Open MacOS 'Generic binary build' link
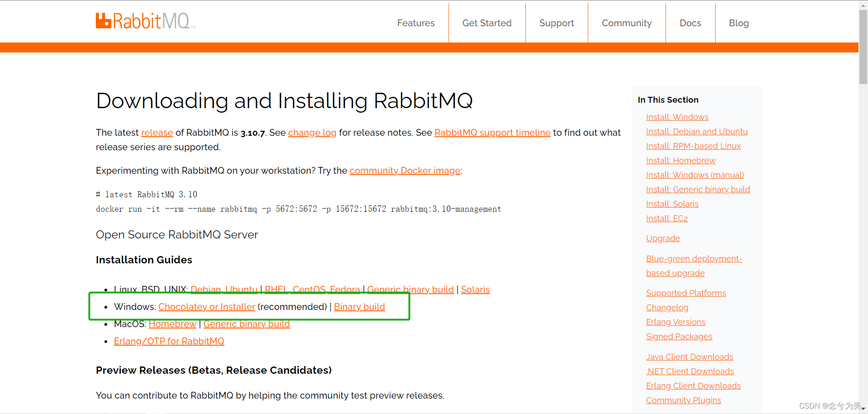Viewport: 868px width, 414px height. point(246,324)
